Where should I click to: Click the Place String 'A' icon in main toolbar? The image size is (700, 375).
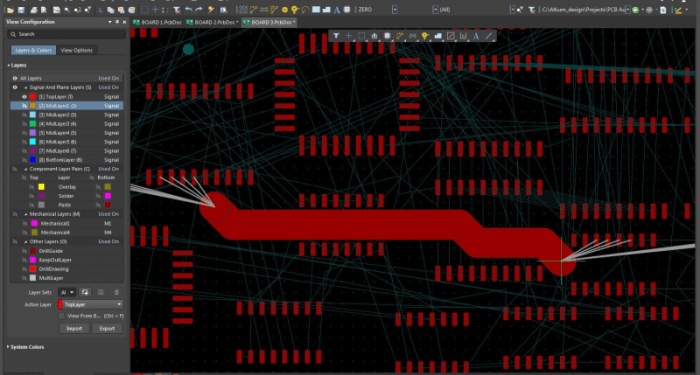click(x=337, y=9)
